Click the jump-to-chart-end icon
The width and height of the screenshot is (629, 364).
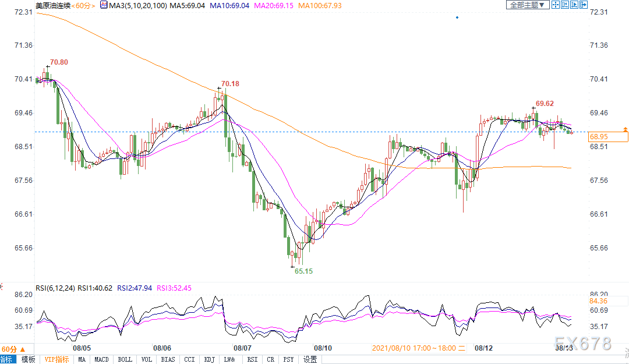(x=574, y=5)
